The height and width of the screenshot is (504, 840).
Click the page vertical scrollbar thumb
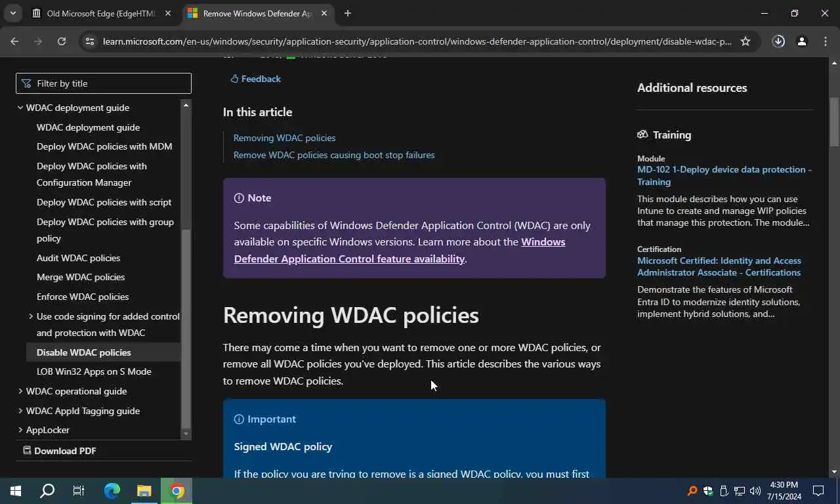[x=834, y=122]
